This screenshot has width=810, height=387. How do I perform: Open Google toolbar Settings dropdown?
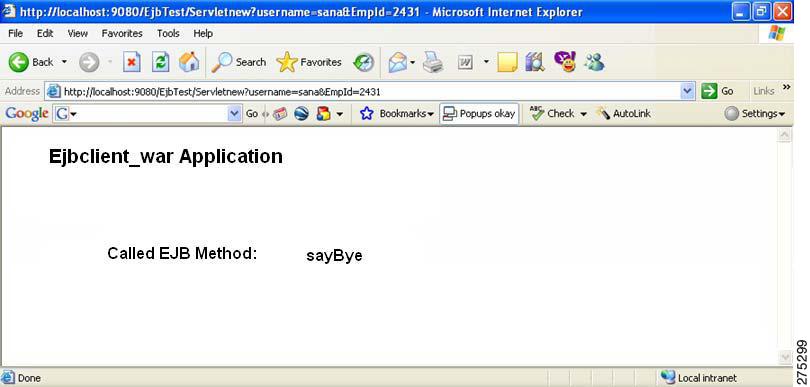coord(755,114)
